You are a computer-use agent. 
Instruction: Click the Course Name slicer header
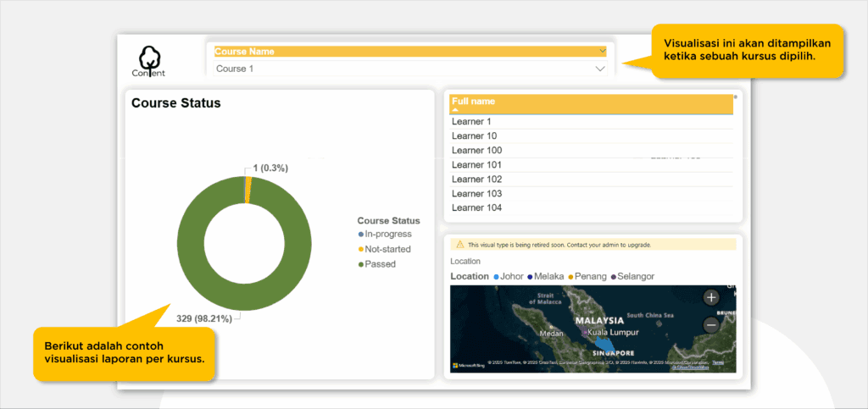pos(410,52)
